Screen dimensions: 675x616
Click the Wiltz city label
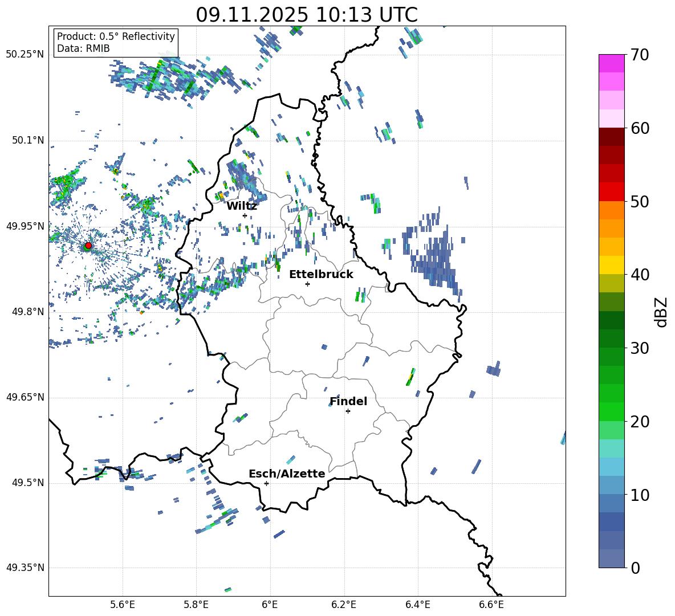[x=242, y=206]
